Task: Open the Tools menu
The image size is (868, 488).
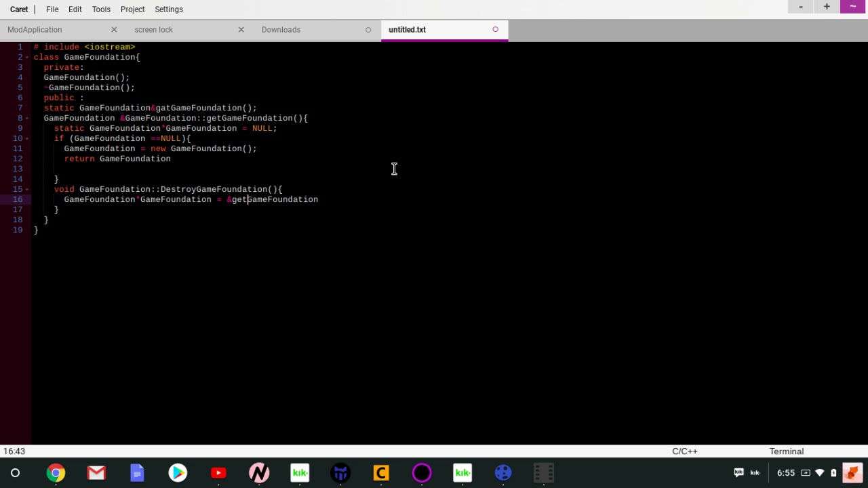Action: point(101,9)
